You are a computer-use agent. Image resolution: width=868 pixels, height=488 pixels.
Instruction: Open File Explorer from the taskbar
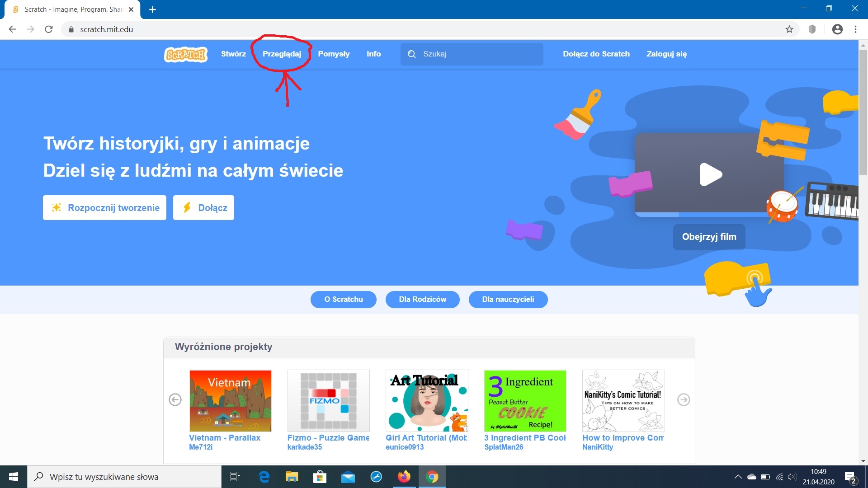pyautogui.click(x=292, y=477)
